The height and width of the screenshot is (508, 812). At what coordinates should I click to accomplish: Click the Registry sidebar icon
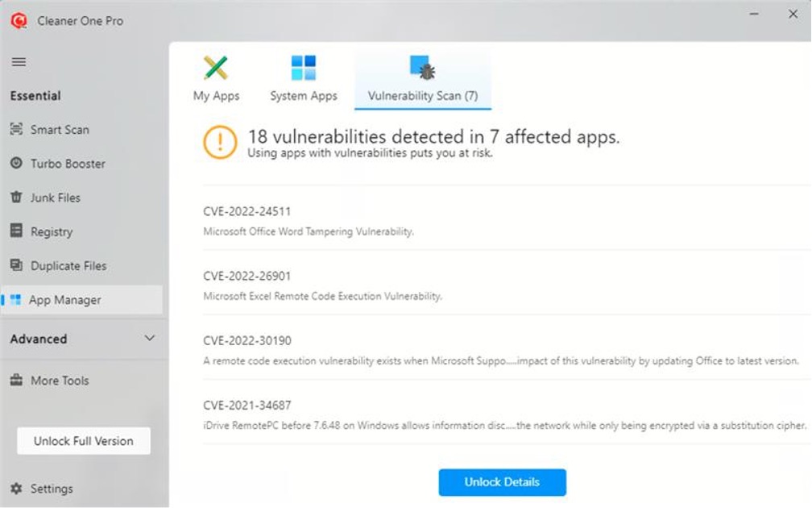tap(16, 231)
